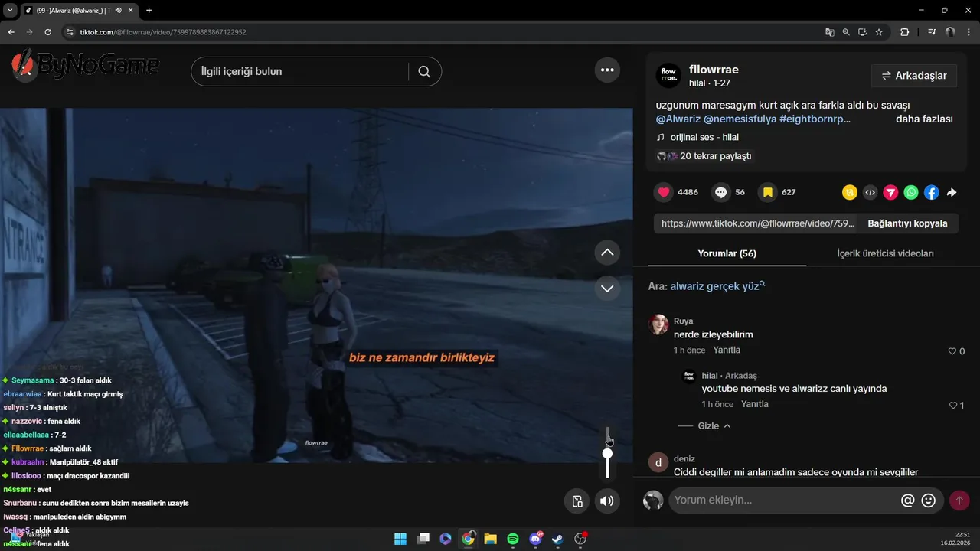Expand description with daha fazlası
This screenshot has height=551, width=980.
click(x=924, y=119)
